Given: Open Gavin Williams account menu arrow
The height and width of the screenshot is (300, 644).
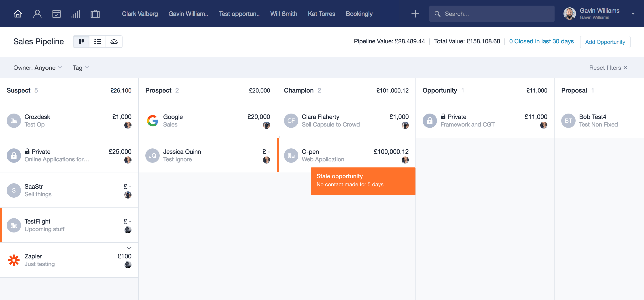Looking at the screenshot, I should click(x=633, y=14).
